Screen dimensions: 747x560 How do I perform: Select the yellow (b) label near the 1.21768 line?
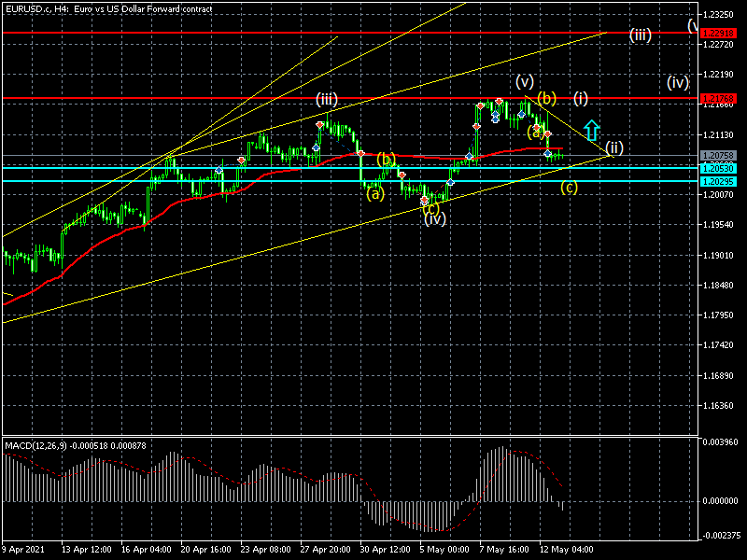[x=547, y=97]
